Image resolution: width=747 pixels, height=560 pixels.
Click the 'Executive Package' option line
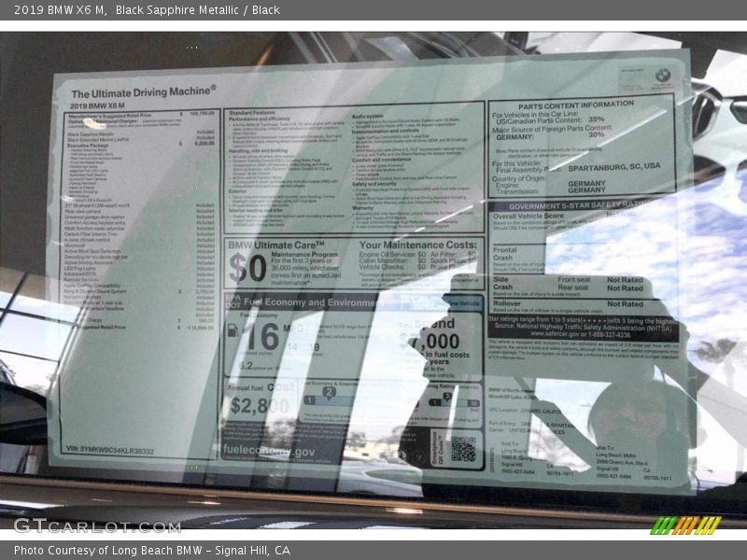pyautogui.click(x=88, y=146)
